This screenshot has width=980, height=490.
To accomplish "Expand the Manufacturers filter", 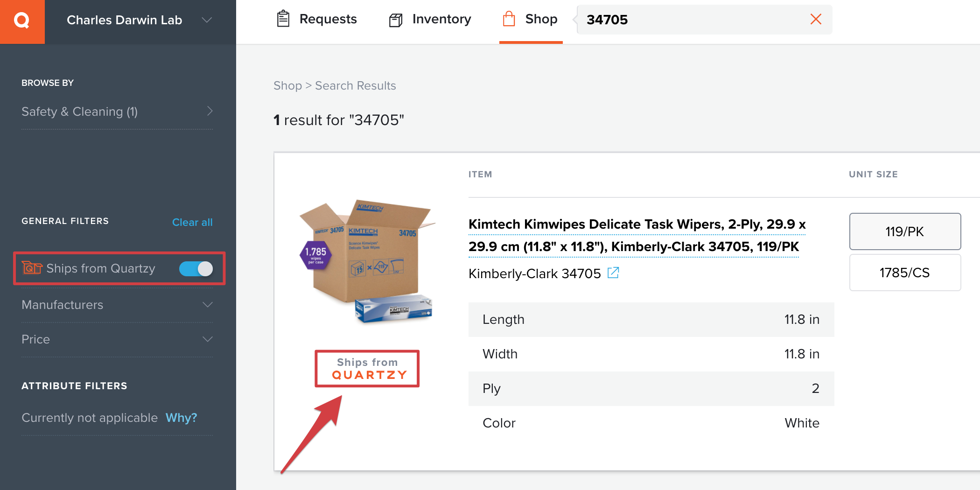I will tap(117, 305).
